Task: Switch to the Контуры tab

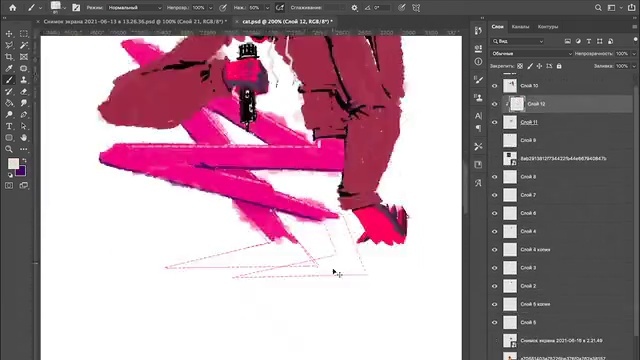Action: (x=548, y=27)
